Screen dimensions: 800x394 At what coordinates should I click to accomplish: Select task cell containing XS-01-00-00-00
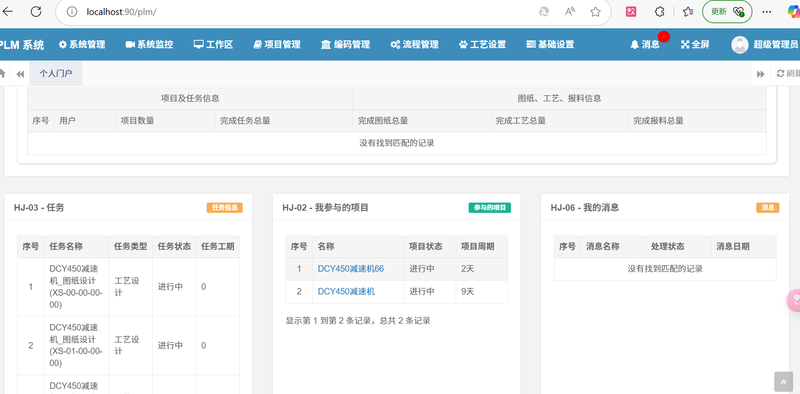pyautogui.click(x=76, y=346)
